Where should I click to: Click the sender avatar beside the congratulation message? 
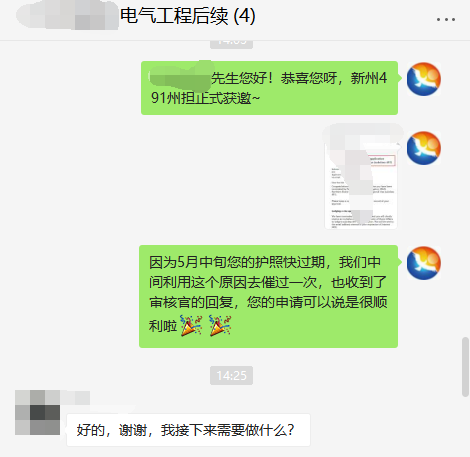(x=424, y=79)
